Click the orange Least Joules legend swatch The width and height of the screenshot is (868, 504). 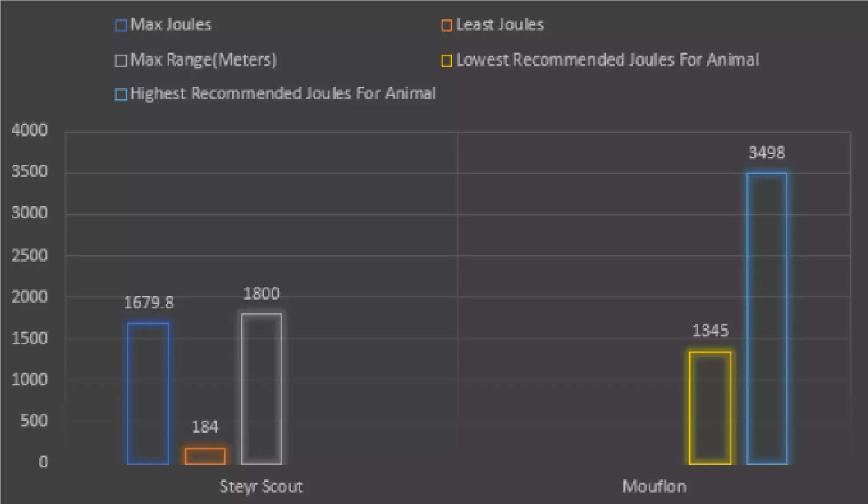(446, 25)
